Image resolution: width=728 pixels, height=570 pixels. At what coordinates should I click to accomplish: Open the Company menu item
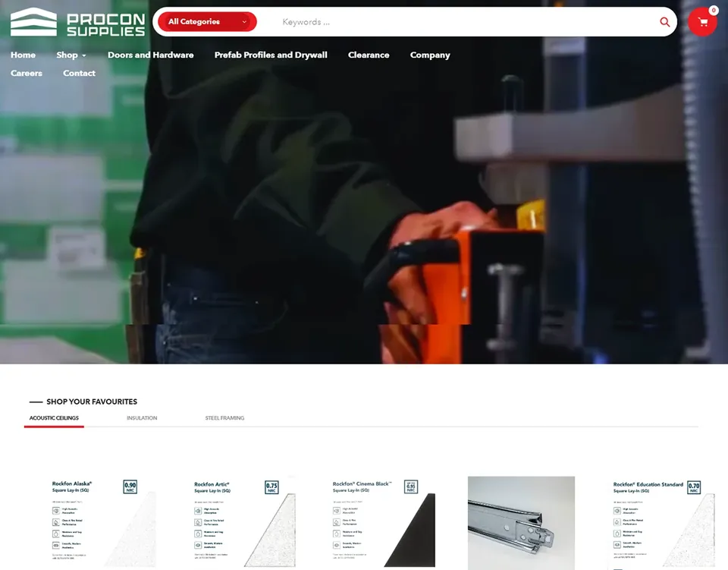click(430, 55)
